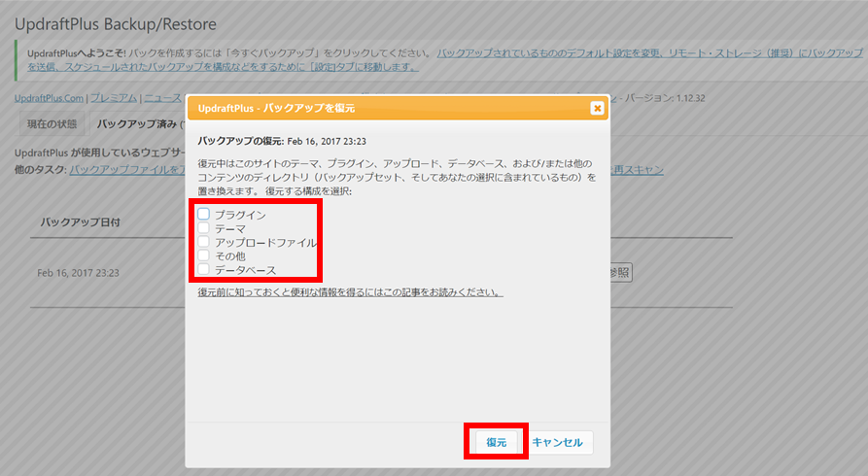
Task: Click the キャンセル button
Action: (x=557, y=442)
